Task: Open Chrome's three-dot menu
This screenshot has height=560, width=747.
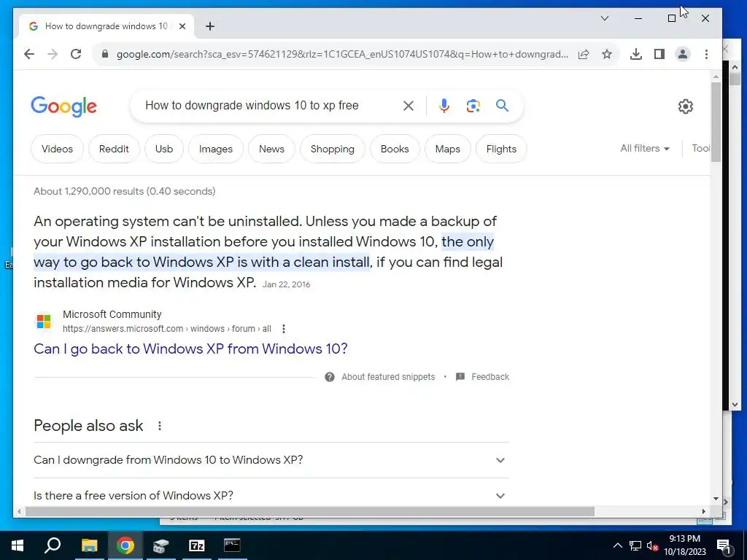Action: point(706,54)
